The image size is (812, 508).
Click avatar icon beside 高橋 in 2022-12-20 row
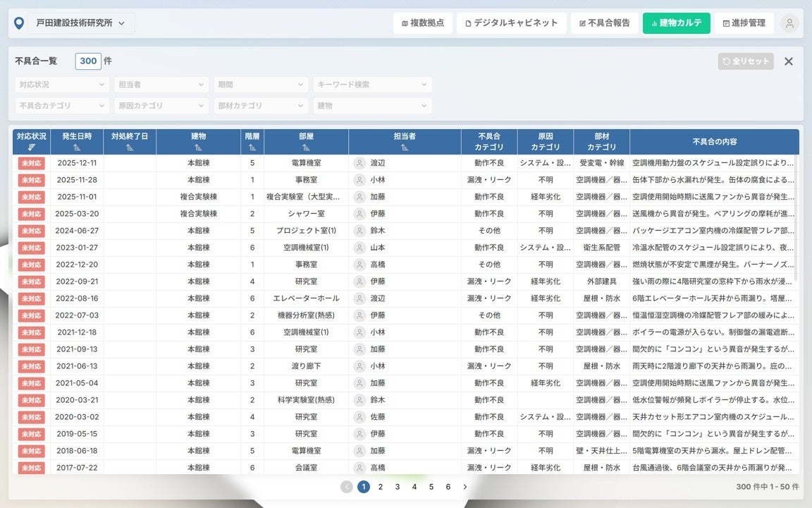pos(359,265)
